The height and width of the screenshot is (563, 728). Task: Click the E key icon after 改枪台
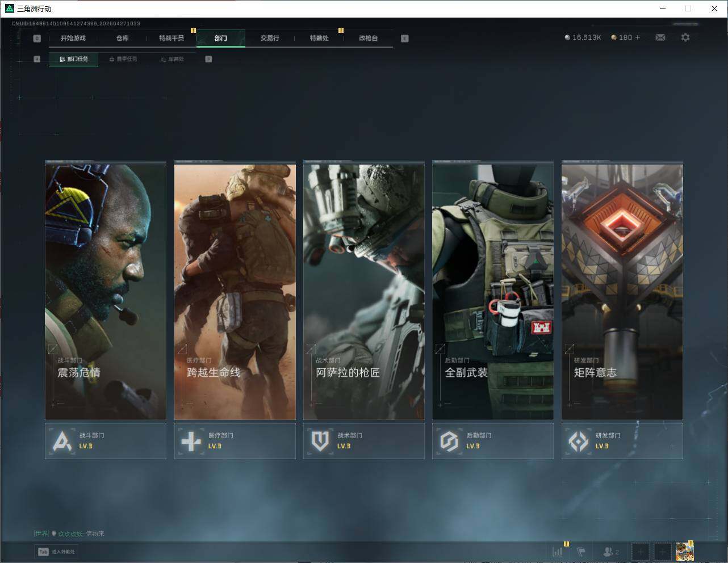(x=404, y=39)
